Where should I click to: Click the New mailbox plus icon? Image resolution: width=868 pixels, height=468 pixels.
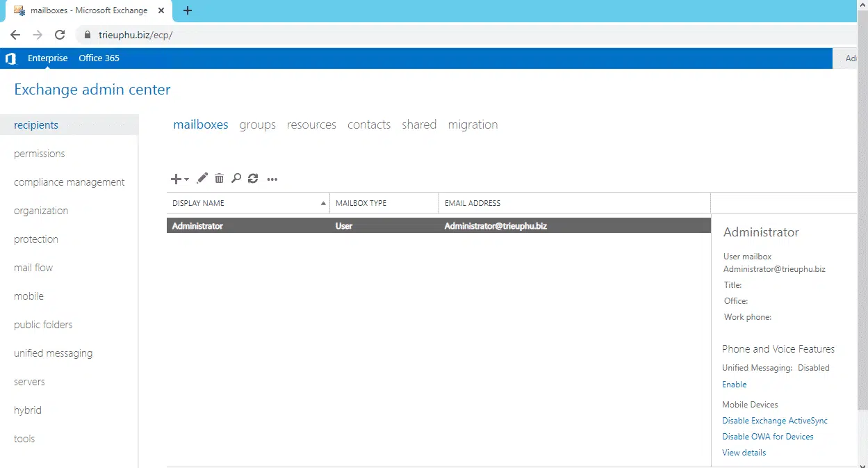pyautogui.click(x=176, y=179)
